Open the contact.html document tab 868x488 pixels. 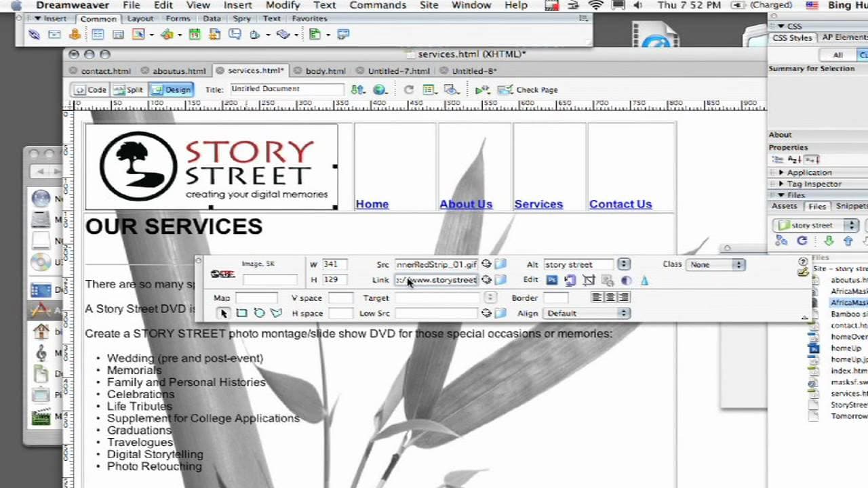coord(106,70)
